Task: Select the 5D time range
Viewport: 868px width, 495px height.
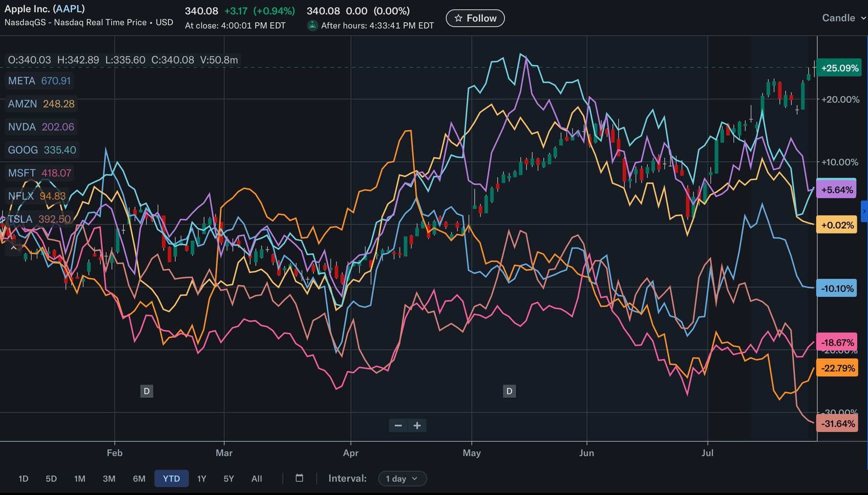Action: coord(51,479)
